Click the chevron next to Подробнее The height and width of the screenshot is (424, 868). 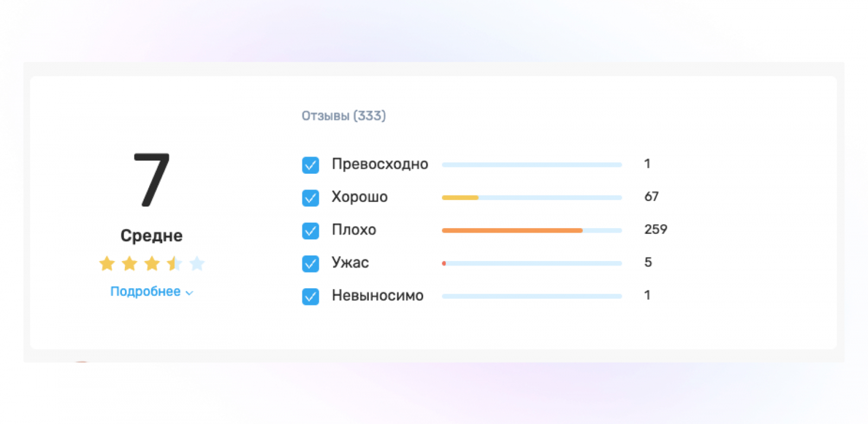point(189,293)
